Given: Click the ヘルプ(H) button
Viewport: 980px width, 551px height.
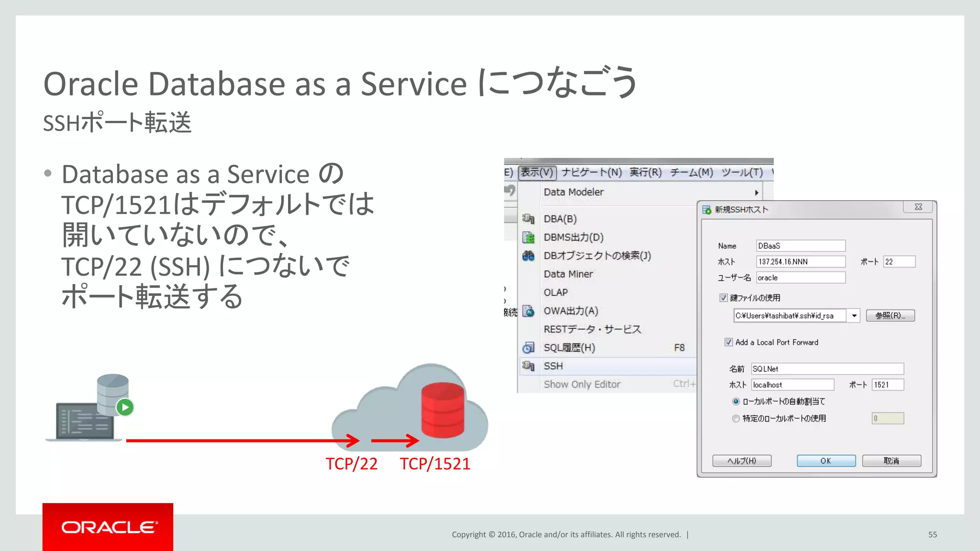Looking at the screenshot, I should point(742,461).
